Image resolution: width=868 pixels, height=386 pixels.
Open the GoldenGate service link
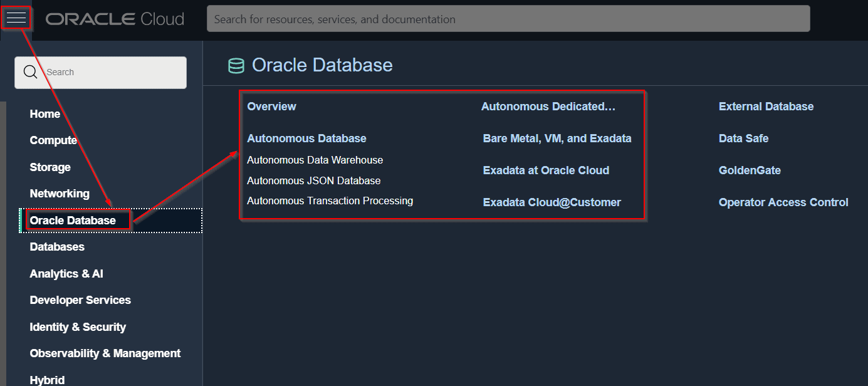pyautogui.click(x=750, y=170)
